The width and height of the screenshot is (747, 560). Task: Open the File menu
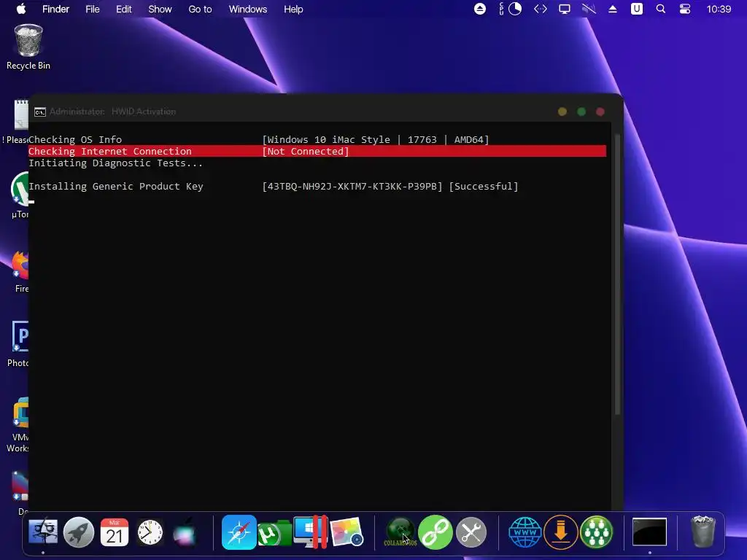coord(93,9)
